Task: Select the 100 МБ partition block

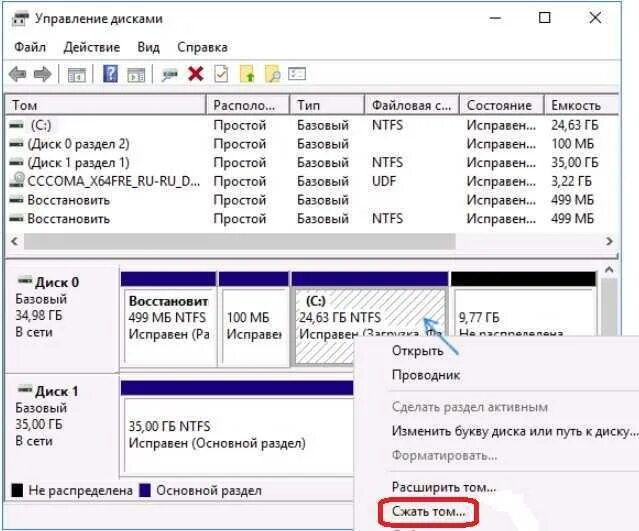Action: tap(253, 318)
